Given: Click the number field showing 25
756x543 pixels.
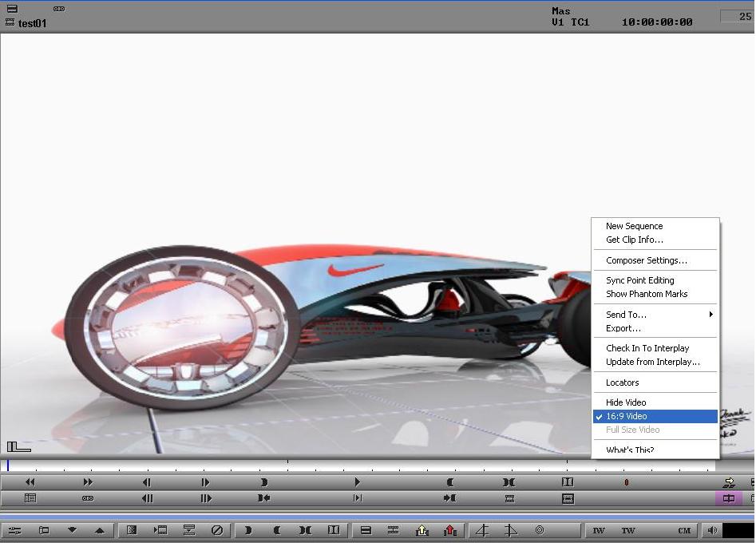Looking at the screenshot, I should (737, 17).
